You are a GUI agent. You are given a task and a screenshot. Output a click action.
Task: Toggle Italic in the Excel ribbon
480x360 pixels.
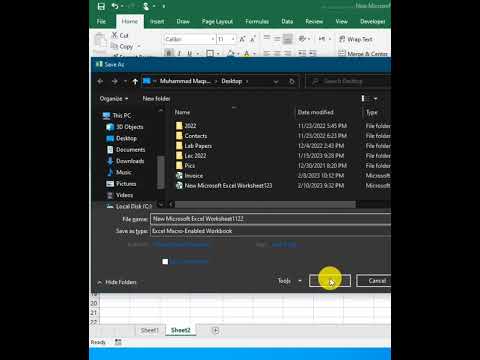179,53
